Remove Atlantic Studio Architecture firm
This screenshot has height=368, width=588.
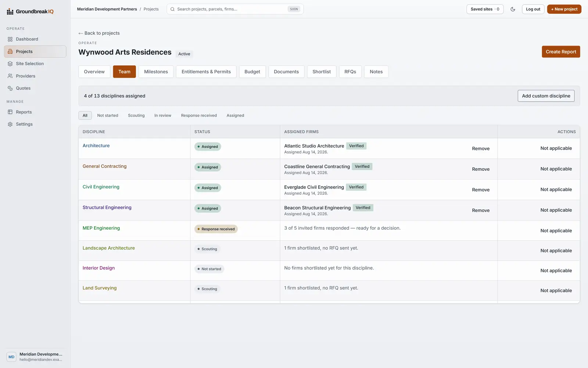point(481,149)
